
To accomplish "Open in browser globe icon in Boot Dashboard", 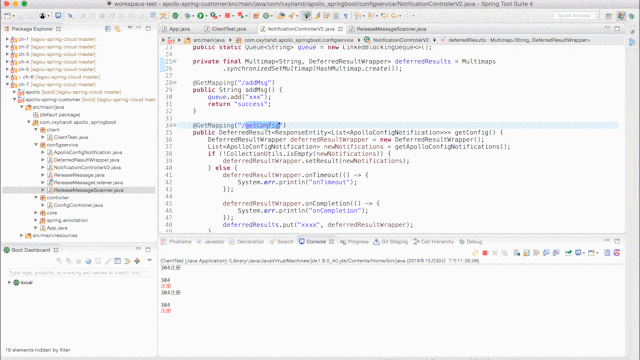I will click(x=88, y=261).
